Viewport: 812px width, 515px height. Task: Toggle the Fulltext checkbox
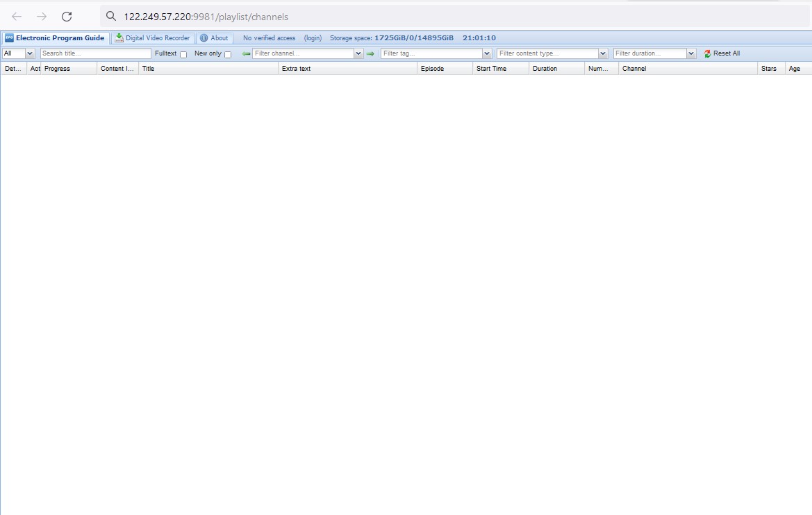point(183,54)
